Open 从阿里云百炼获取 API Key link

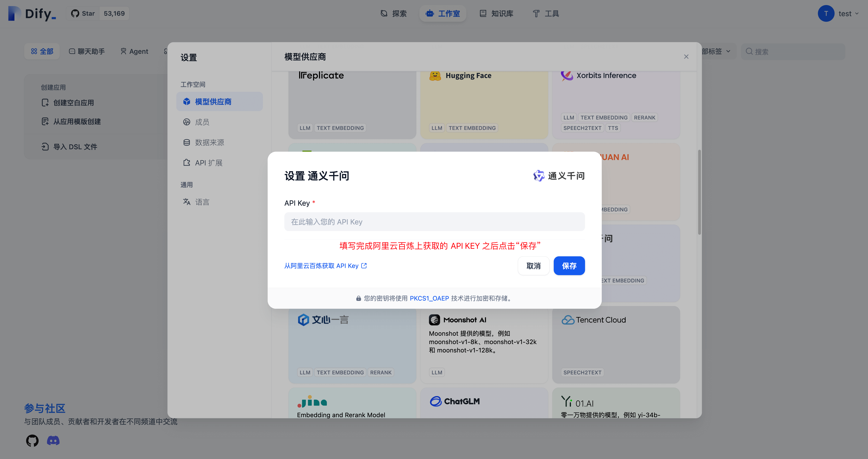pyautogui.click(x=325, y=266)
